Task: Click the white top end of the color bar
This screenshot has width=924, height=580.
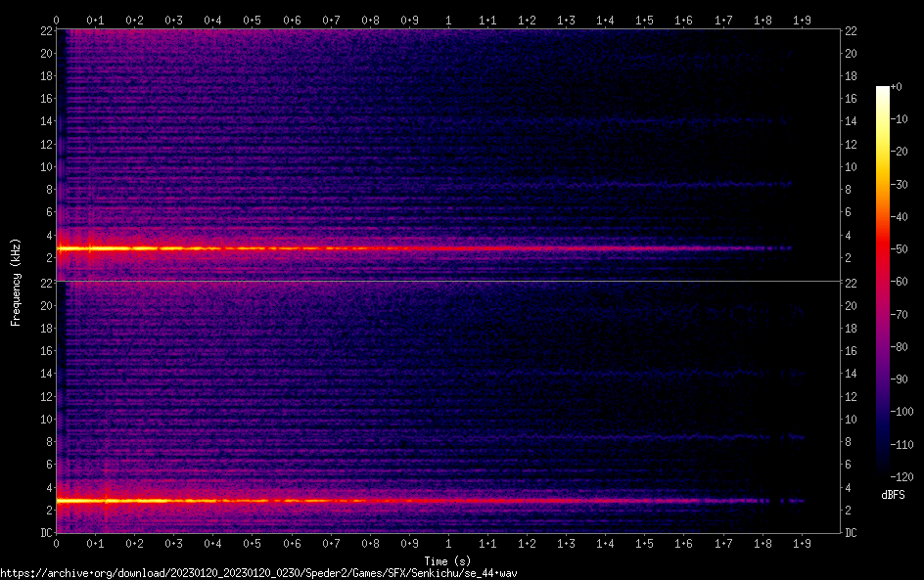Action: click(883, 90)
